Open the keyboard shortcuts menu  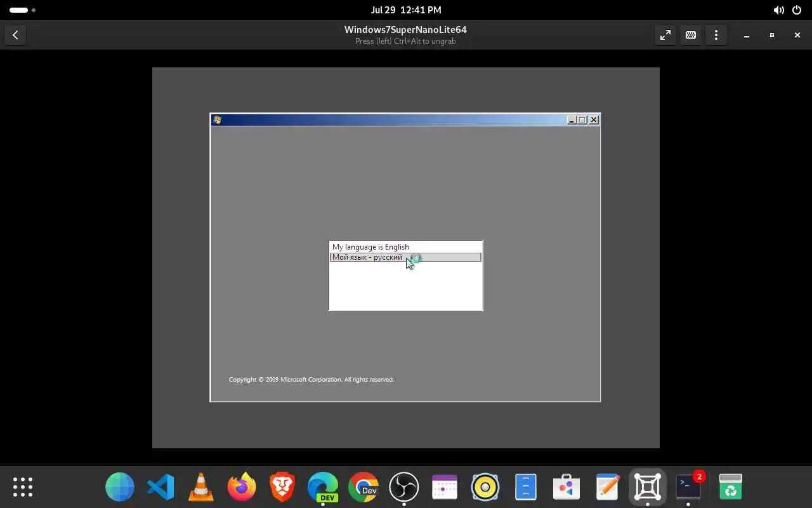[x=691, y=35]
